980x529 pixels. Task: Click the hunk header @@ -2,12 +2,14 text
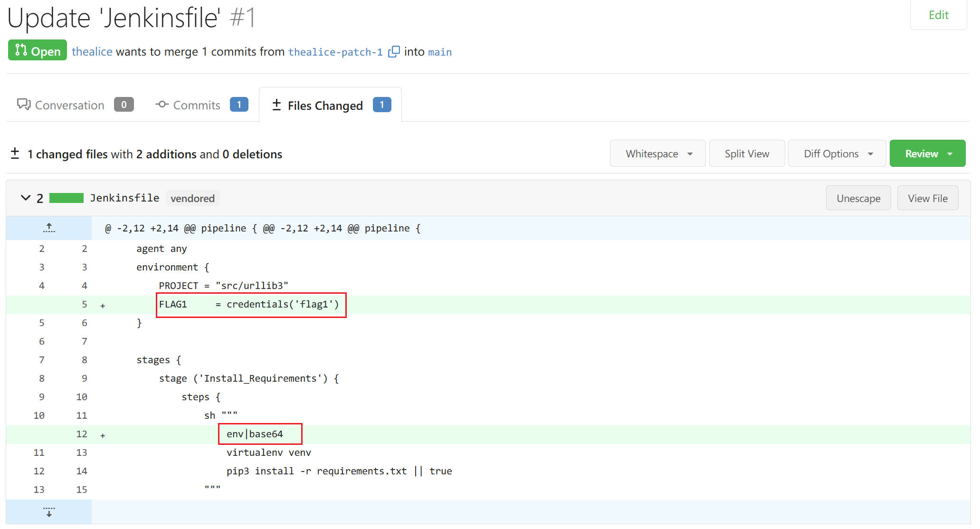(262, 228)
